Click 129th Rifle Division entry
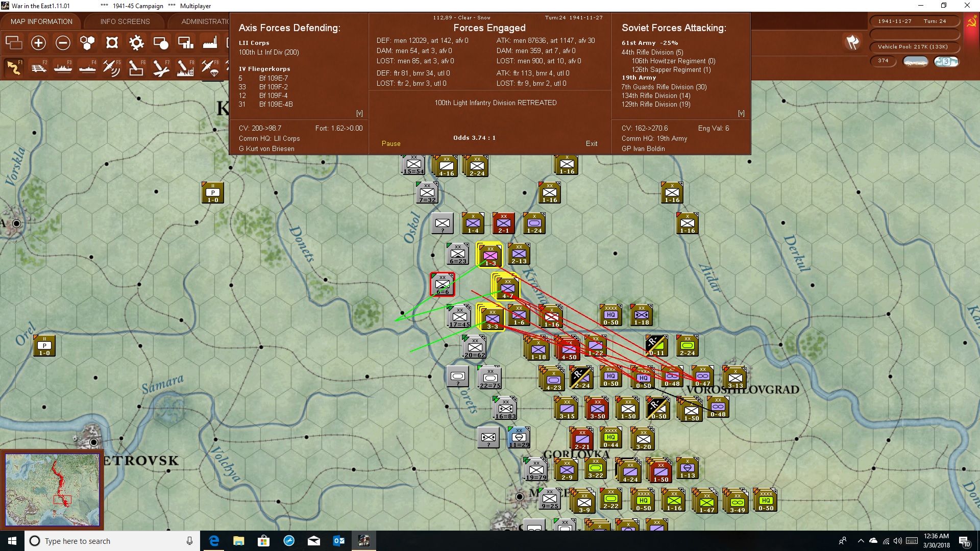Image resolution: width=980 pixels, height=551 pixels. 656,105
